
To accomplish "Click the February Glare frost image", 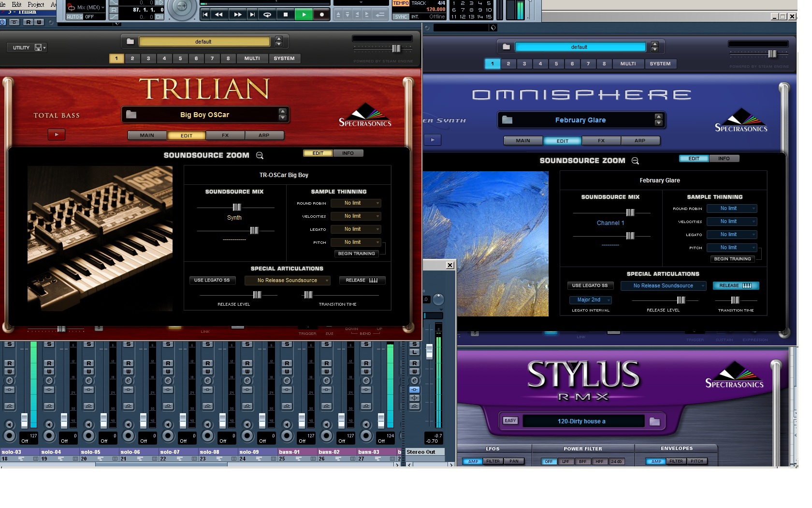I will pos(485,244).
